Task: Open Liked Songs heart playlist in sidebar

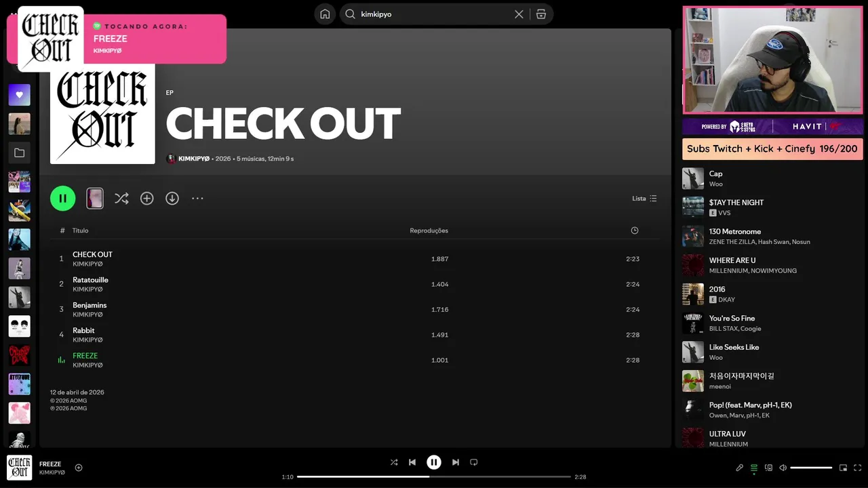Action: (x=19, y=95)
